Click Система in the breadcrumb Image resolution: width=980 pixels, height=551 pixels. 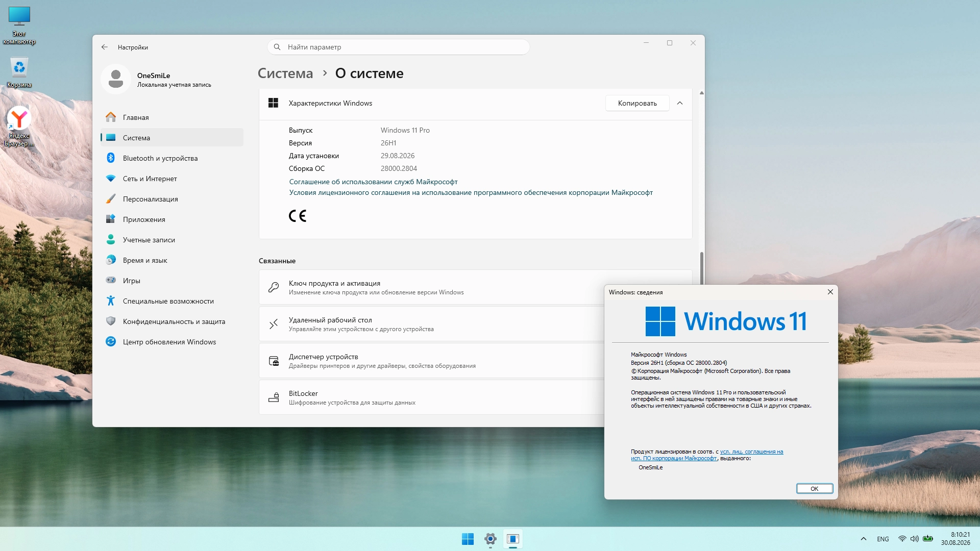285,73
